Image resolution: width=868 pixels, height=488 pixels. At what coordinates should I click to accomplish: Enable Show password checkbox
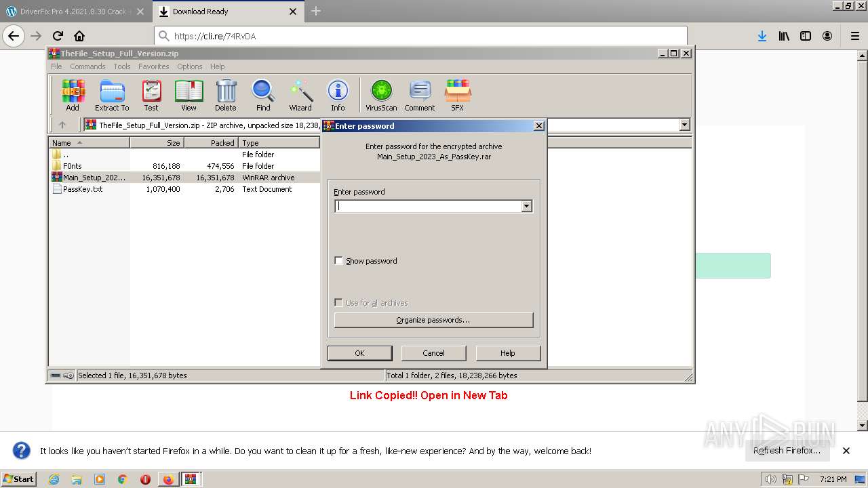[x=338, y=261]
